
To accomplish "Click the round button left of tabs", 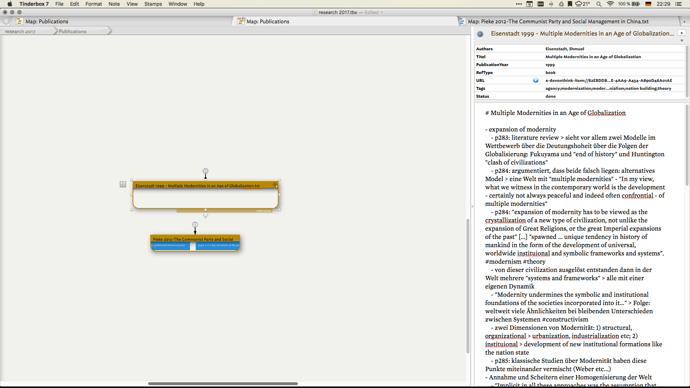I will tap(6, 21).
